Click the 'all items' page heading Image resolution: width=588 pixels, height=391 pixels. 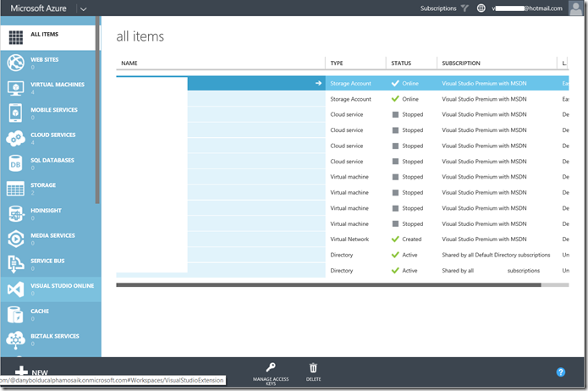pyautogui.click(x=140, y=36)
